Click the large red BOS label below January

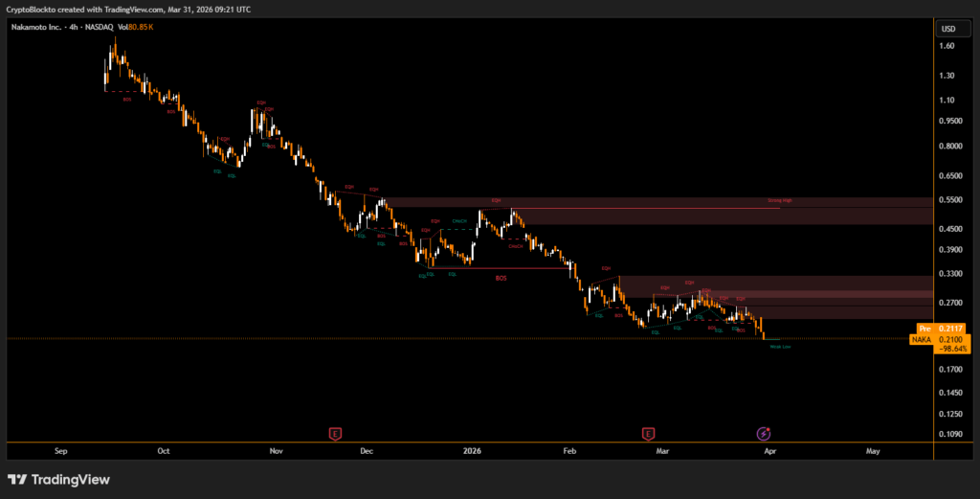point(501,278)
